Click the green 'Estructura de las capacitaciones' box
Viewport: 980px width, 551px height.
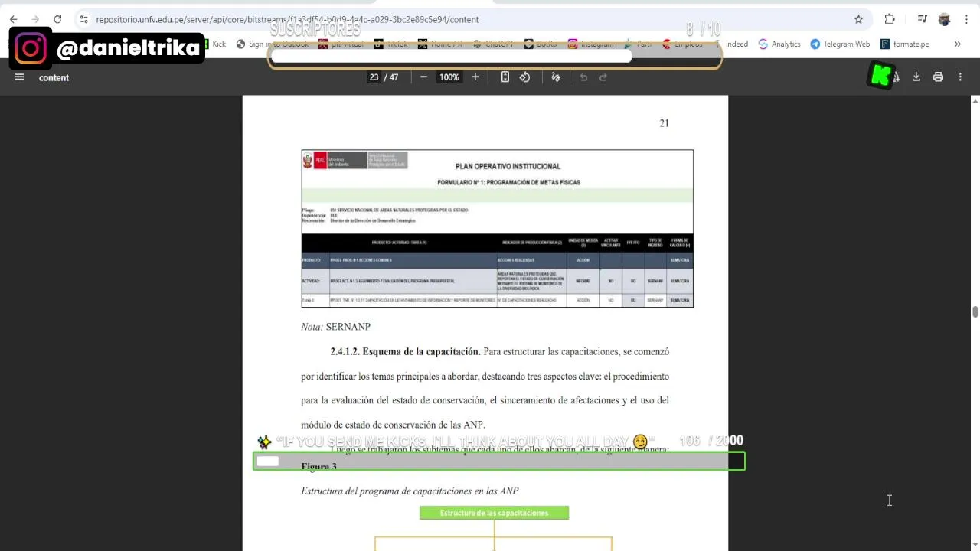click(x=494, y=513)
